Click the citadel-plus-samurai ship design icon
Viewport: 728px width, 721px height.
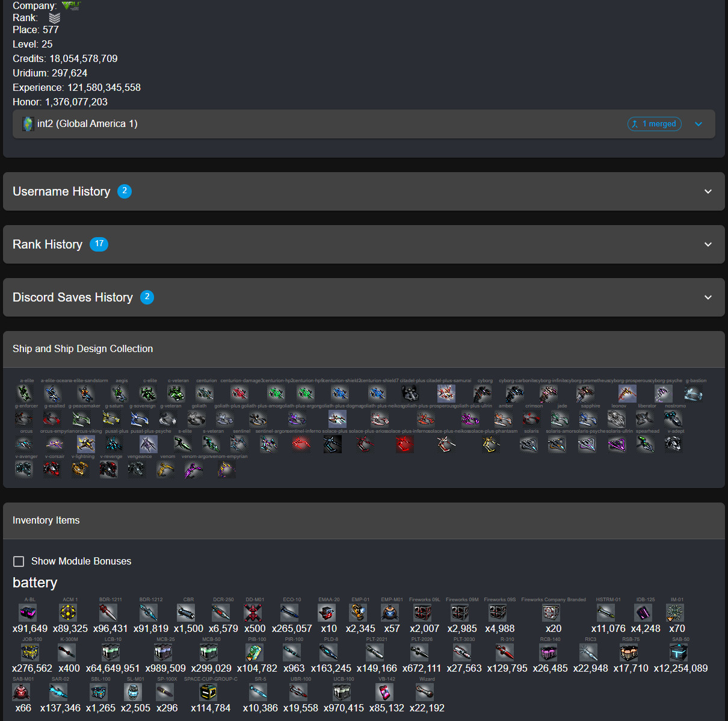[x=446, y=394]
